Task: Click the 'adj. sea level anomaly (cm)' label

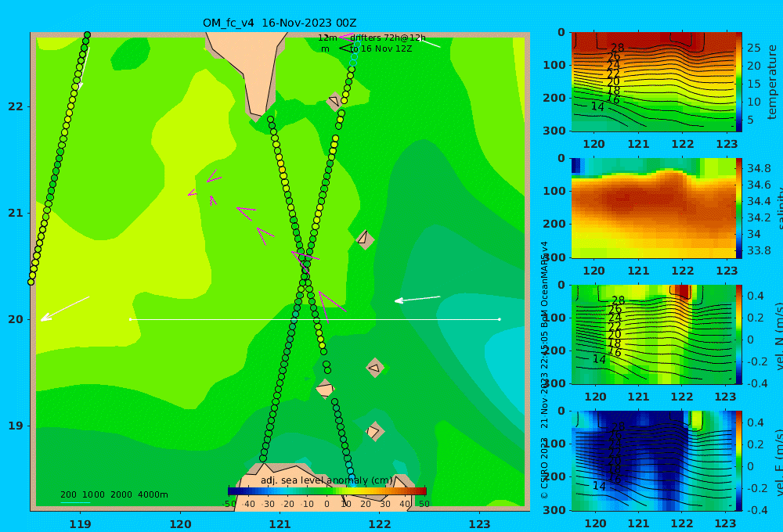Action: point(327,480)
